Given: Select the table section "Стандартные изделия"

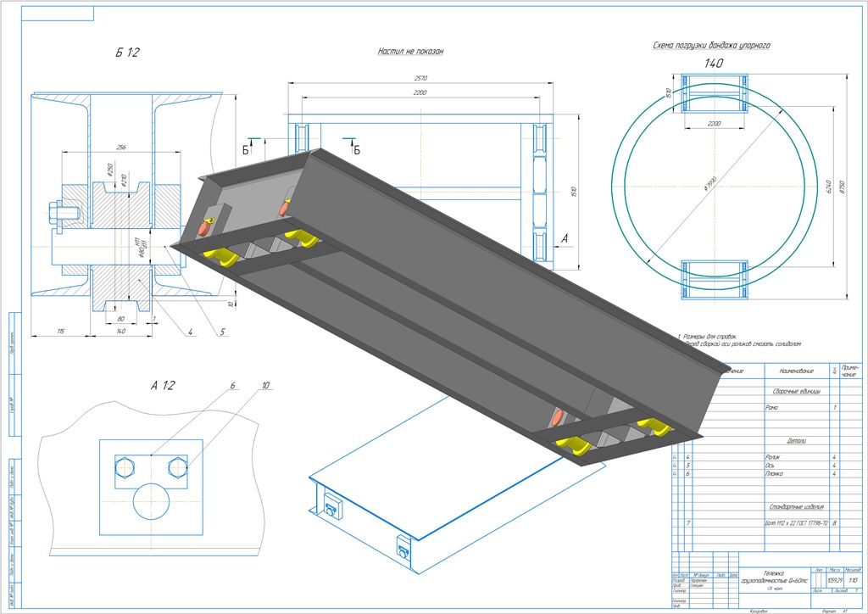Looking at the screenshot, I should 796,506.
